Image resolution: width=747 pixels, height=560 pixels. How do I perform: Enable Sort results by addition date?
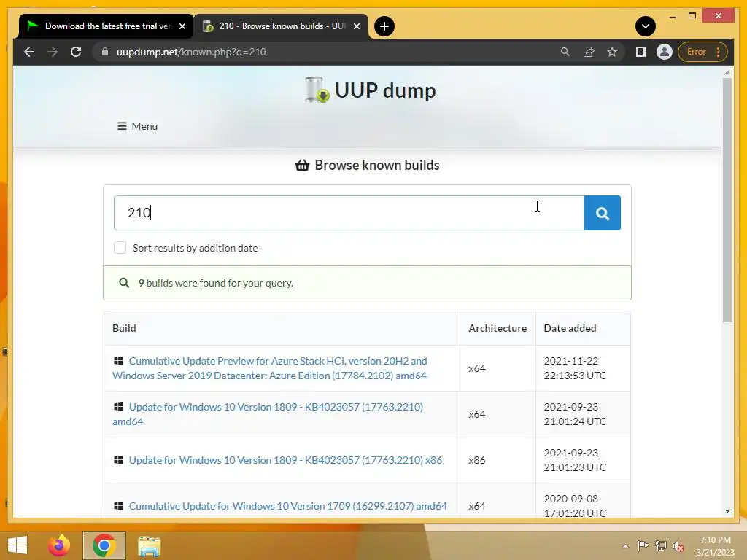click(x=120, y=248)
